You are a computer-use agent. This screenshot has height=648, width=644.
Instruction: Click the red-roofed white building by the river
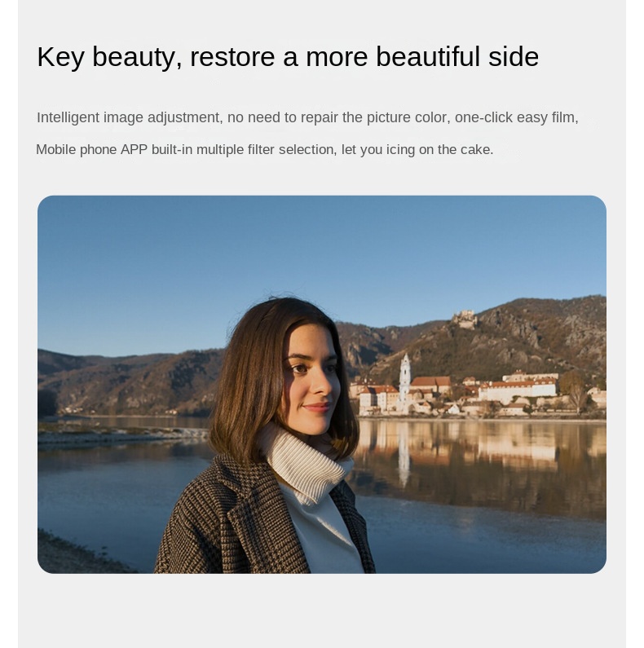click(518, 389)
